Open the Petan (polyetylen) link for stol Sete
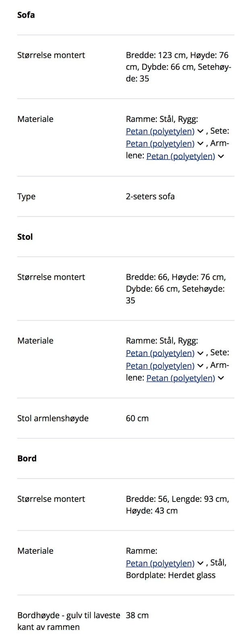This screenshot has width=252, height=644. [x=159, y=365]
